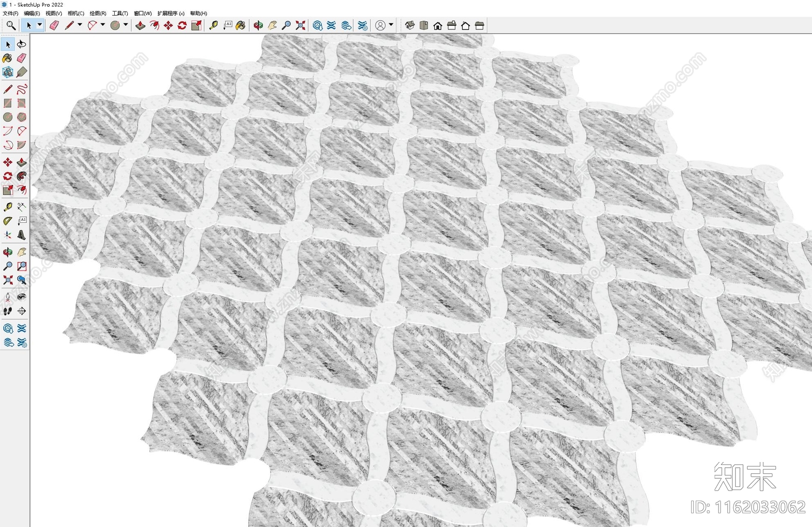
Task: Open the 编辑(E) menu
Action: [32, 13]
